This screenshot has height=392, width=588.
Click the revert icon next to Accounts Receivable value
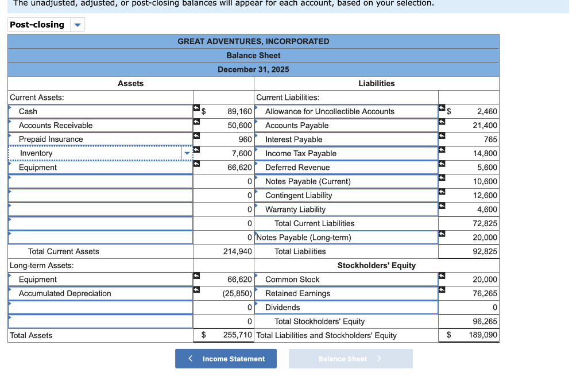click(196, 122)
